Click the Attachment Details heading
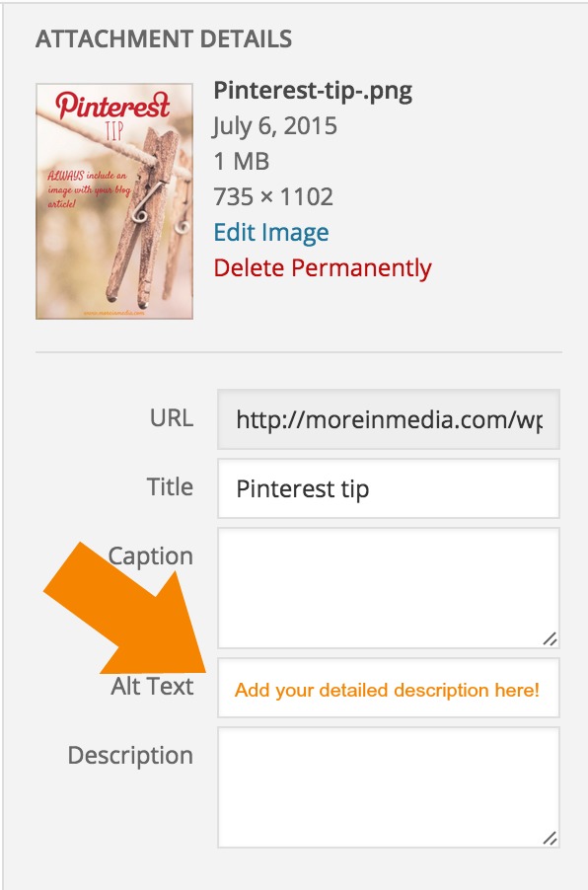Image resolution: width=588 pixels, height=890 pixels. tap(164, 39)
